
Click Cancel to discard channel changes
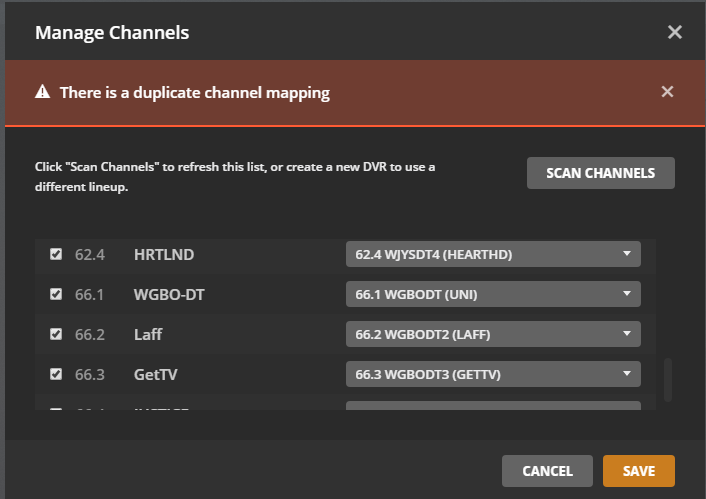click(547, 471)
